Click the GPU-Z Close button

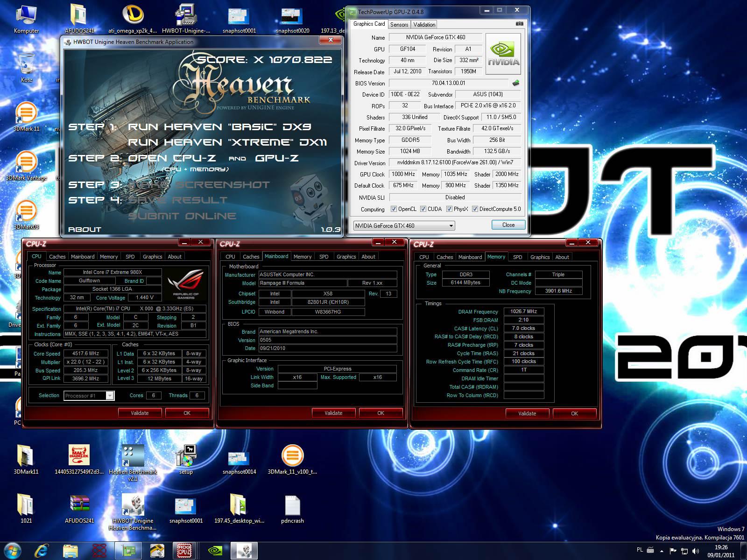click(x=508, y=225)
